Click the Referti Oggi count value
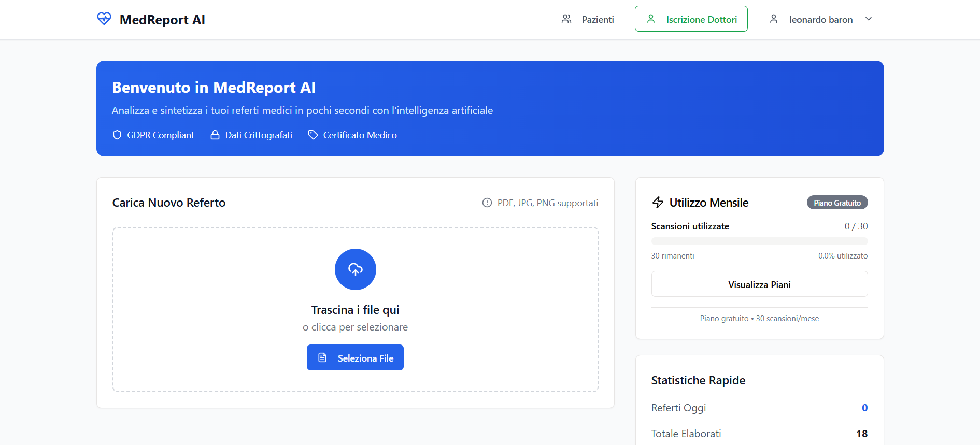This screenshot has width=980, height=445. tap(864, 408)
